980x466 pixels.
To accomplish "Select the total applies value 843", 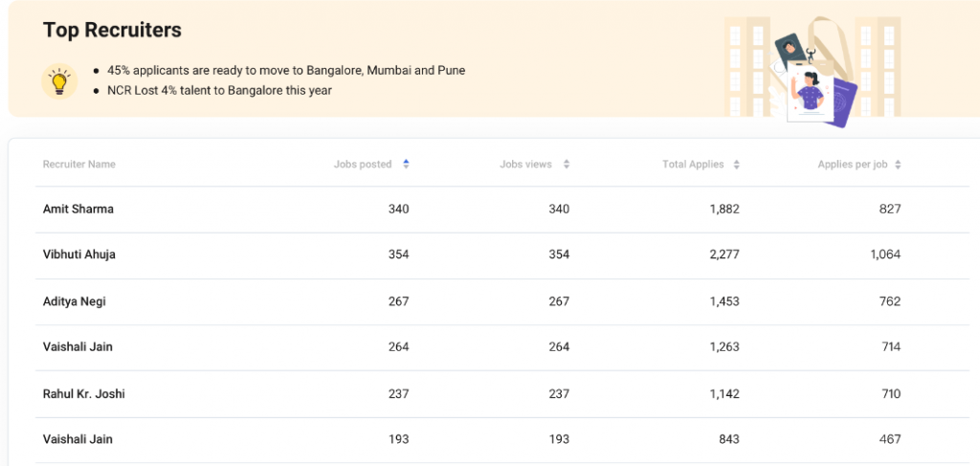I will pos(728,439).
